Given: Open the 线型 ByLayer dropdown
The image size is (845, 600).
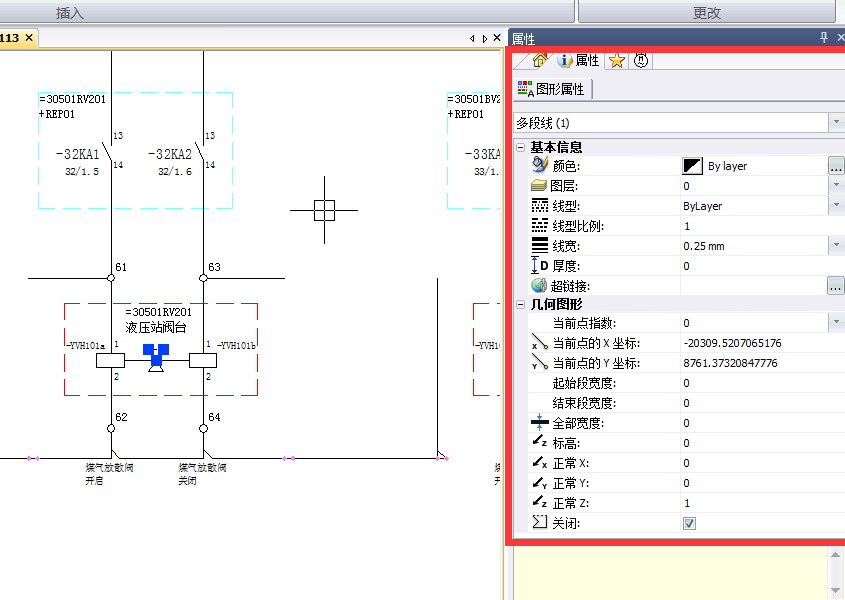Looking at the screenshot, I should point(836,205).
